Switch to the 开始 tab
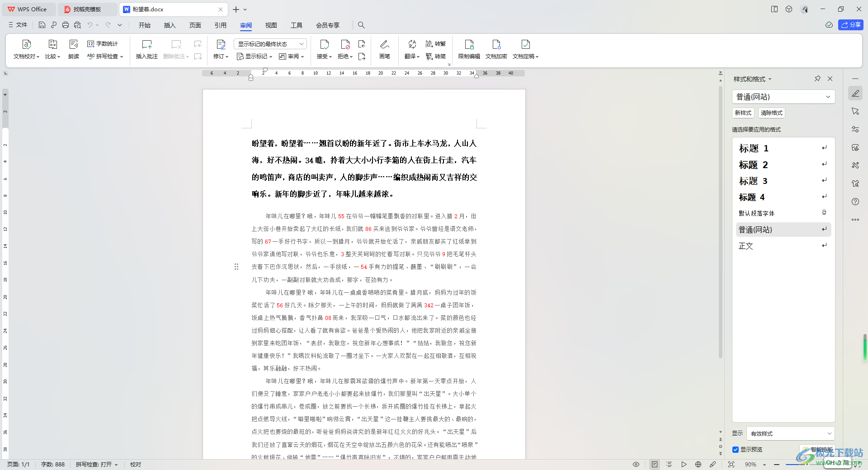This screenshot has height=470, width=868. (145, 25)
